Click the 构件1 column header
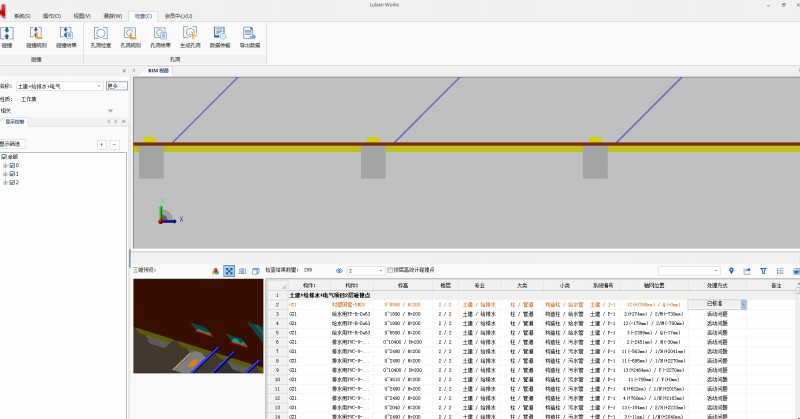The image size is (800, 419). coord(309,286)
